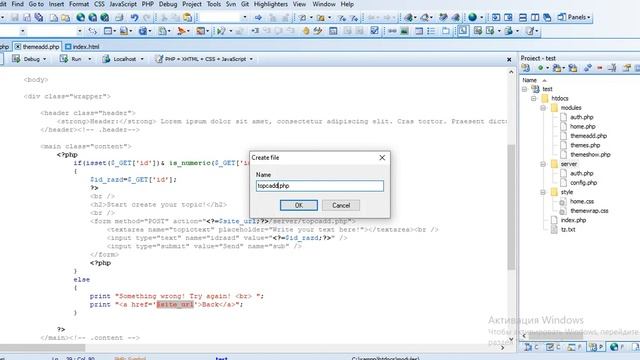Screen dimensions: 640x360
Task: Click the small close icon on the themeadd.php tab
Action: click(18, 47)
